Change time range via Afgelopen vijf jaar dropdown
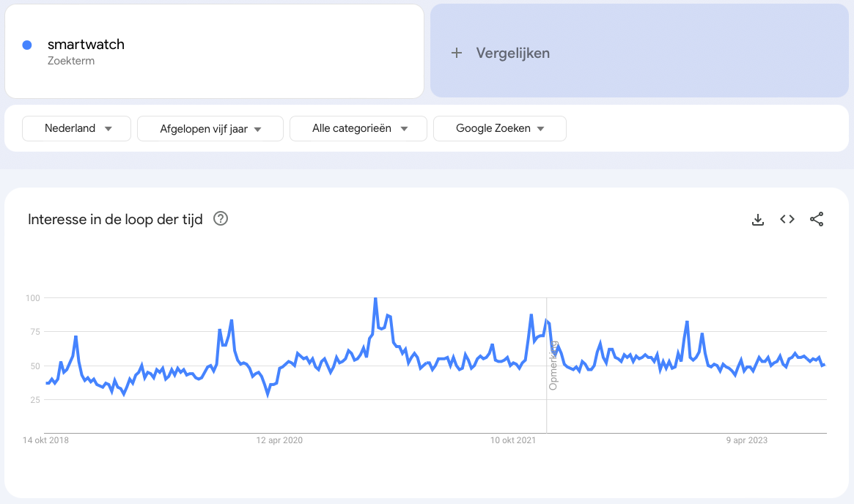The width and height of the screenshot is (854, 504). tap(210, 128)
